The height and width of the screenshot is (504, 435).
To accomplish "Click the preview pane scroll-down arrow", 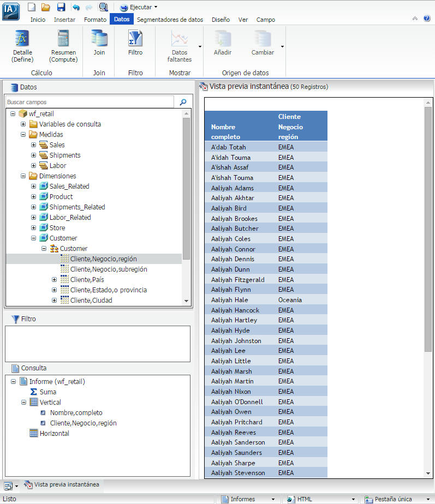I will point(428,473).
